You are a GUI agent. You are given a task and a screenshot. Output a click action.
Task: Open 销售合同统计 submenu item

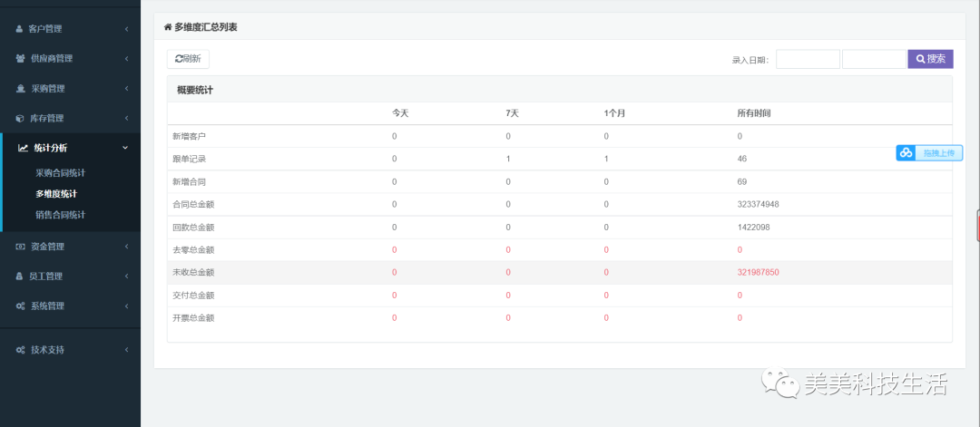(x=61, y=215)
